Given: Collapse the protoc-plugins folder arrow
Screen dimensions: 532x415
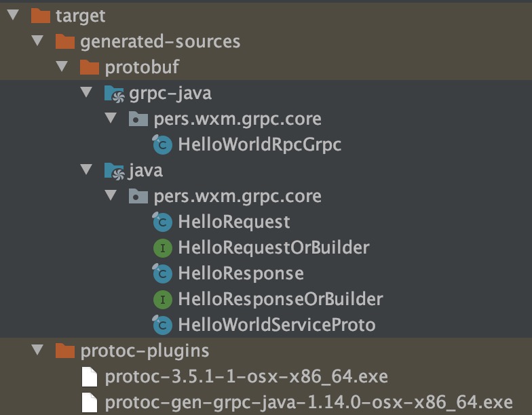Looking at the screenshot, I should [37, 351].
